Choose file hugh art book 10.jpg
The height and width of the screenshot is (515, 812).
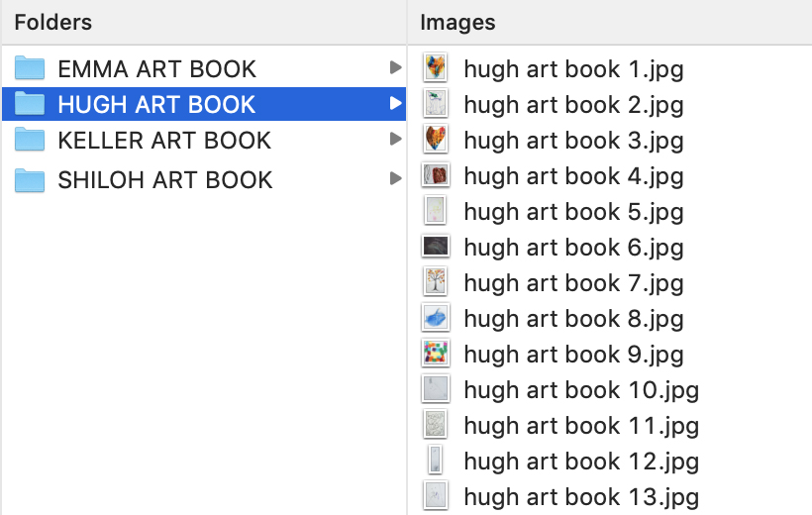581,390
